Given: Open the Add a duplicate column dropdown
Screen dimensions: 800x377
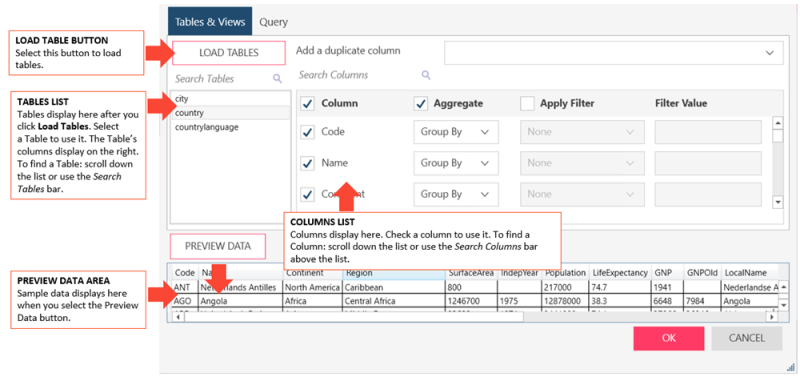Looking at the screenshot, I should 614,53.
